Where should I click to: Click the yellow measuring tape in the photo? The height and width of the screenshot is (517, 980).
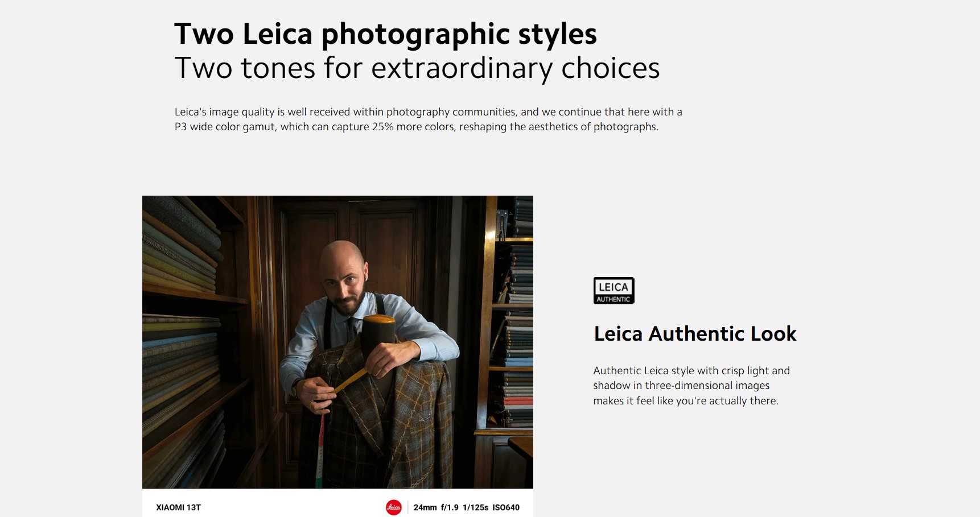(x=348, y=382)
